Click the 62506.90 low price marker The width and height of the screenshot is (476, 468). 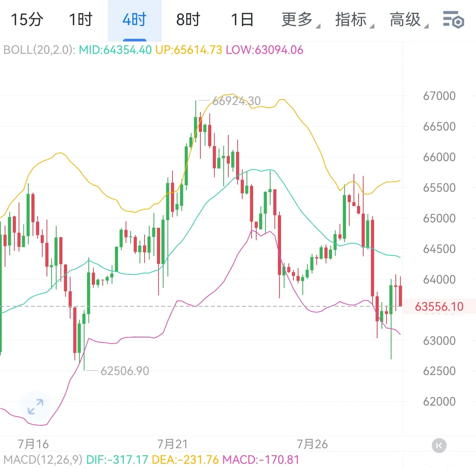coord(125,371)
